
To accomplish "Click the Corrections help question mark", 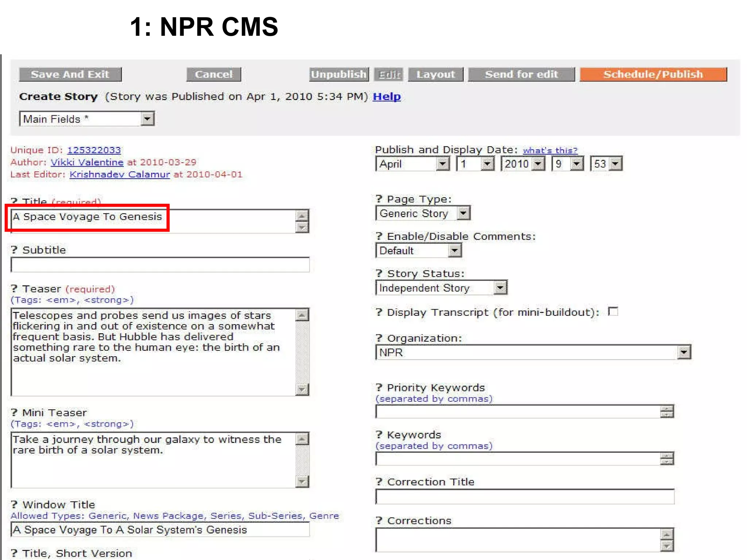I will [379, 520].
